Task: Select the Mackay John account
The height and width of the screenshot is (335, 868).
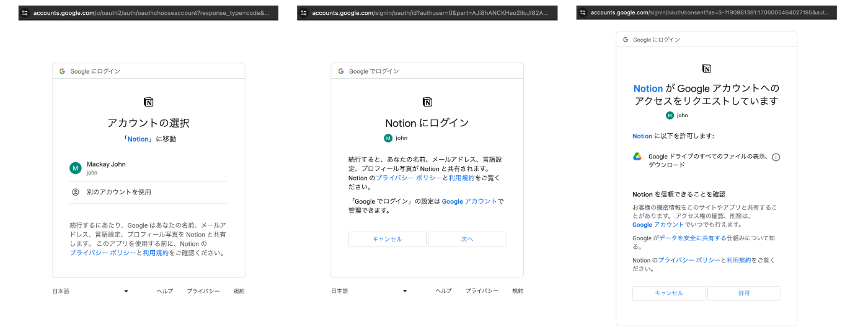Action: click(x=149, y=168)
